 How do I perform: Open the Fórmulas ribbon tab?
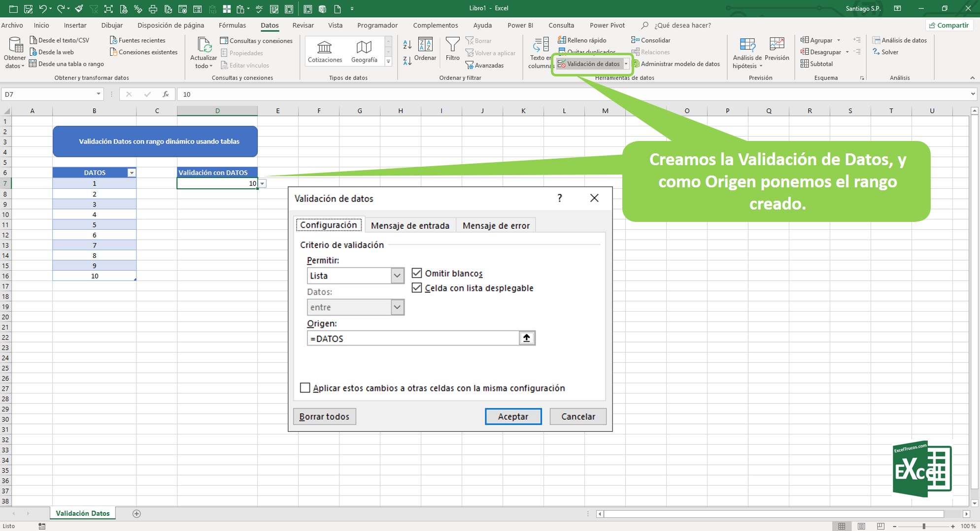232,25
